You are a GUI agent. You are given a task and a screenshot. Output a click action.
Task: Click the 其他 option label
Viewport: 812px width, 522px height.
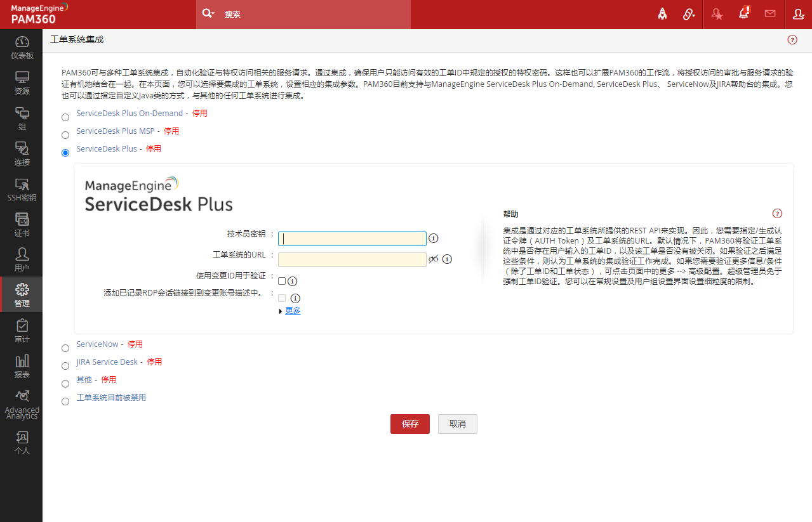click(x=84, y=380)
